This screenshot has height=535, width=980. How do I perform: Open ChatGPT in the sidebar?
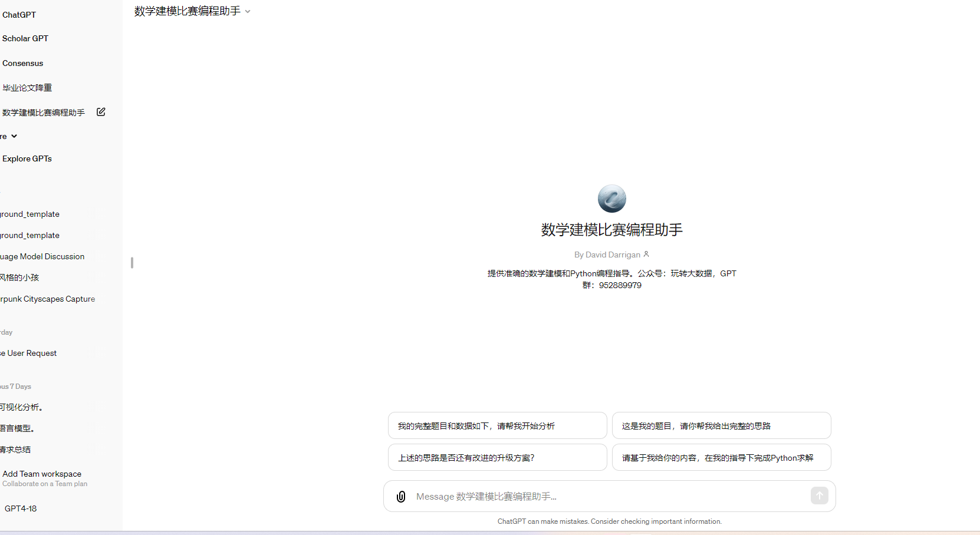point(19,15)
